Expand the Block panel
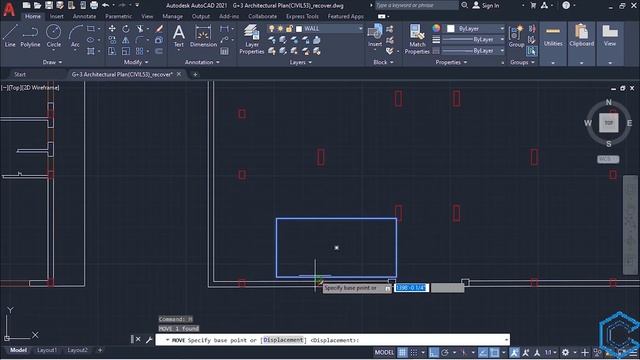The image size is (640, 360). point(383,62)
